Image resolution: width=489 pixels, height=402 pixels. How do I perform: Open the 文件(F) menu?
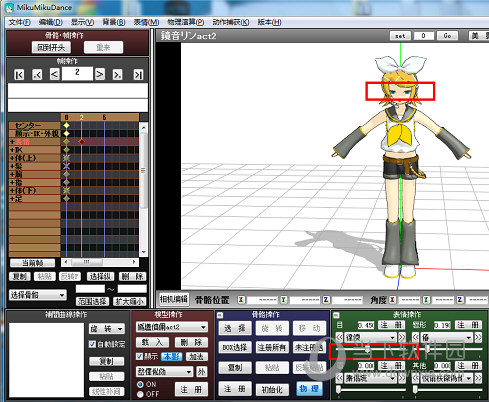coord(19,22)
